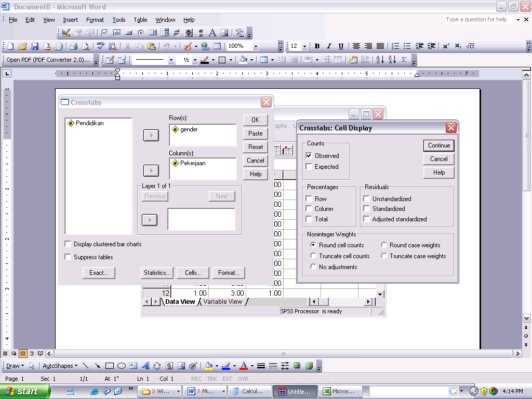532x399 pixels.
Task: Open the line weight ½ dropdown
Action: (194, 60)
